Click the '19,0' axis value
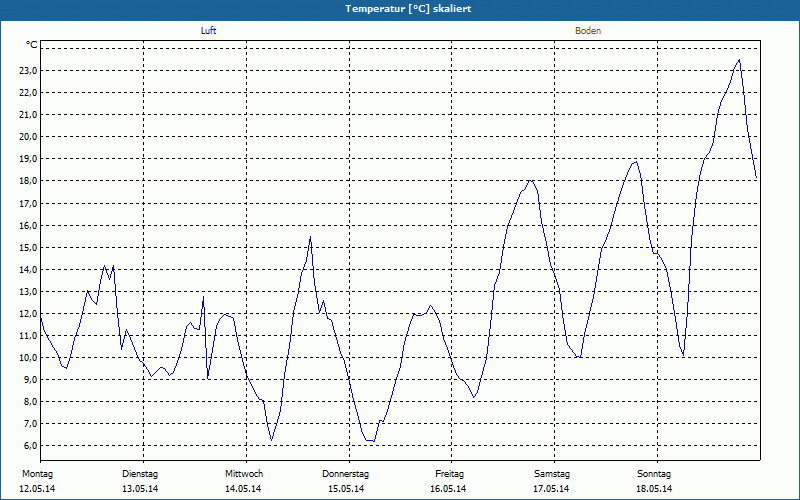The width and height of the screenshot is (800, 500). 28,159
